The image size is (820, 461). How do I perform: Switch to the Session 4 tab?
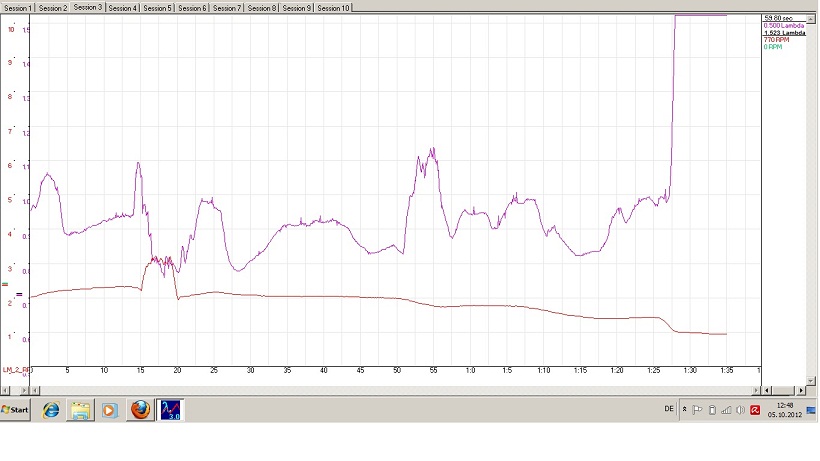pyautogui.click(x=122, y=7)
